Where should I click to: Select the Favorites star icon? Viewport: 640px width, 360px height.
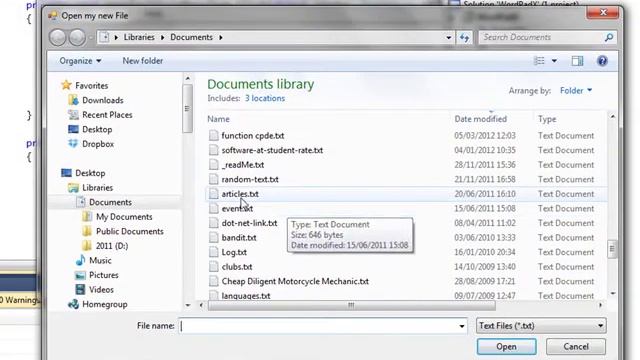coord(67,85)
